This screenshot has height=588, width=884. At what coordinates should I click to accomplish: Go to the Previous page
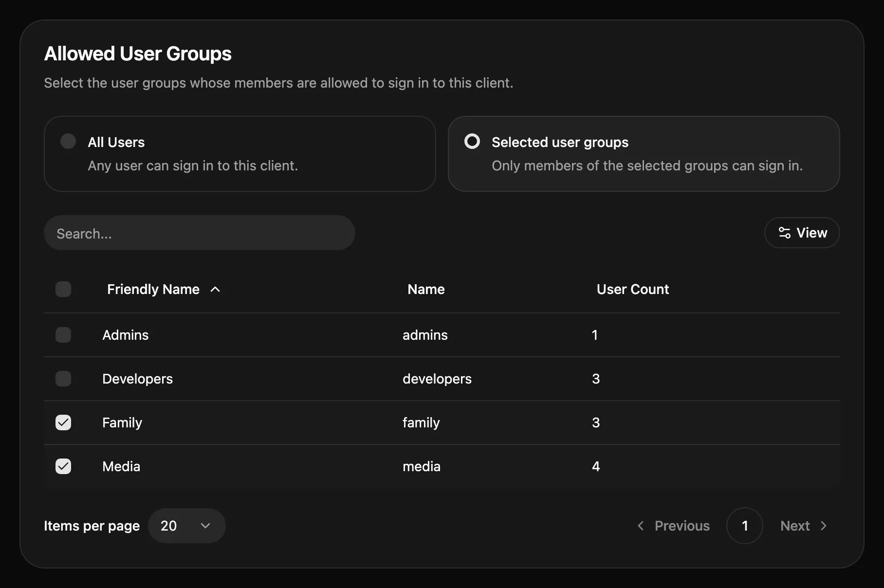[674, 526]
